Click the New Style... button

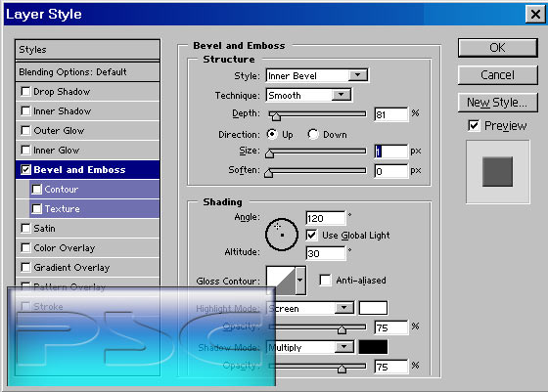[498, 103]
